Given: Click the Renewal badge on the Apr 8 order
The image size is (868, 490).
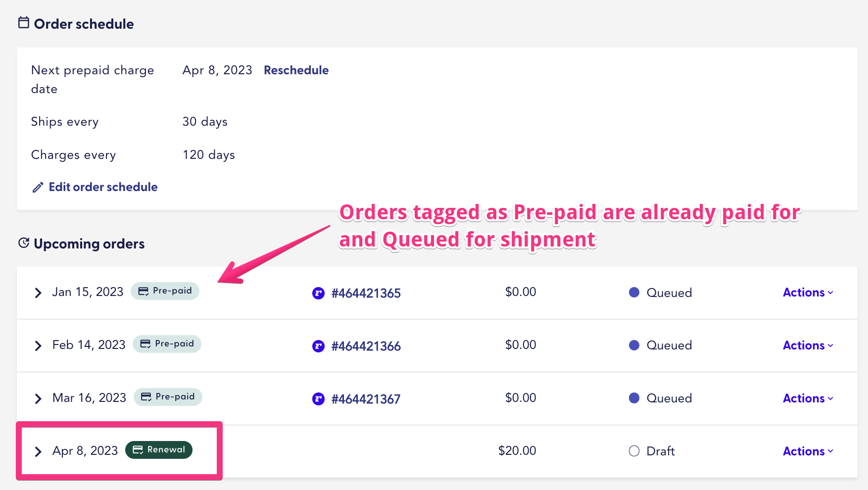Looking at the screenshot, I should click(158, 450).
